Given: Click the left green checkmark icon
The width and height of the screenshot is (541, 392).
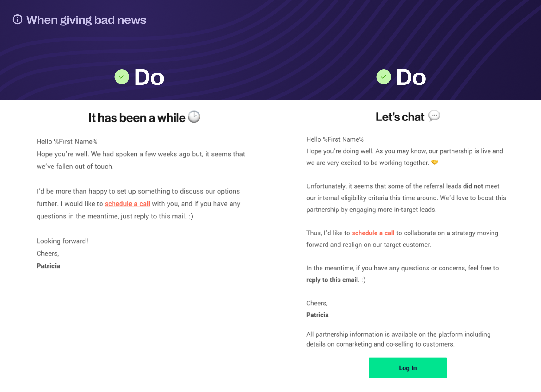Looking at the screenshot, I should pos(122,77).
